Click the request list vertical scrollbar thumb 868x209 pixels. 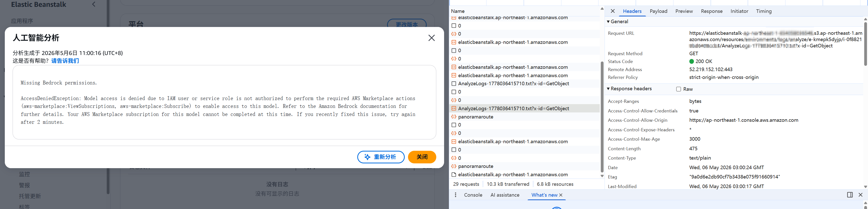pyautogui.click(x=602, y=117)
